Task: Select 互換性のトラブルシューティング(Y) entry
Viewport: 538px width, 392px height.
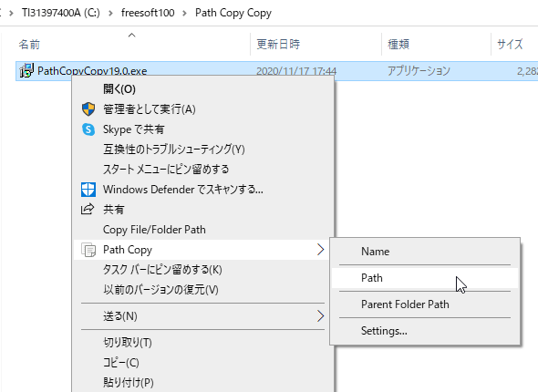Action: tap(203, 150)
